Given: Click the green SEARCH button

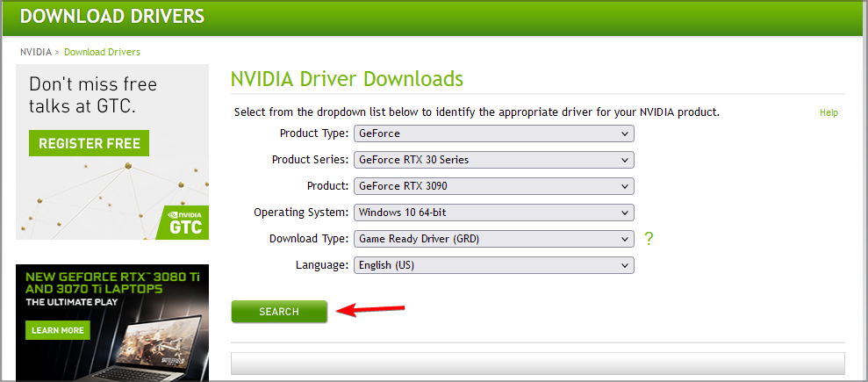Looking at the screenshot, I should click(x=279, y=312).
